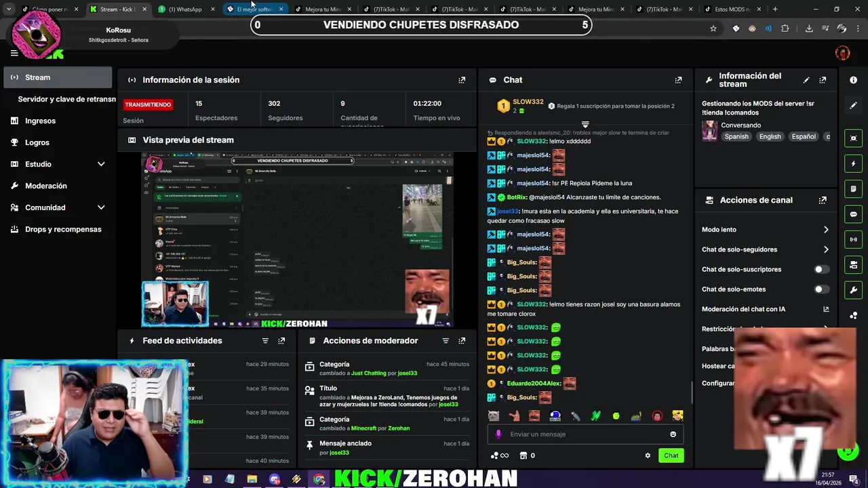Pop out the Información de la sesión panel

click(462, 80)
